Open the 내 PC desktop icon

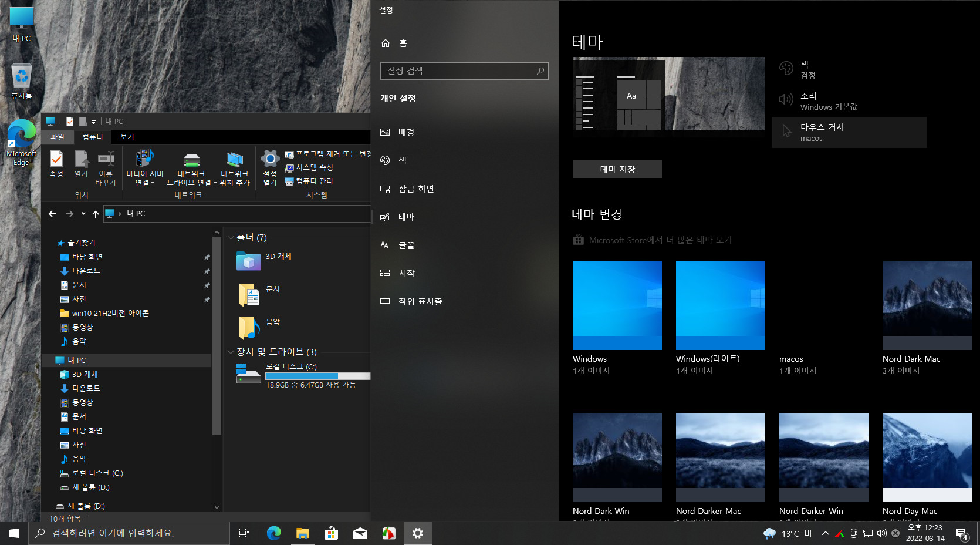(22, 25)
